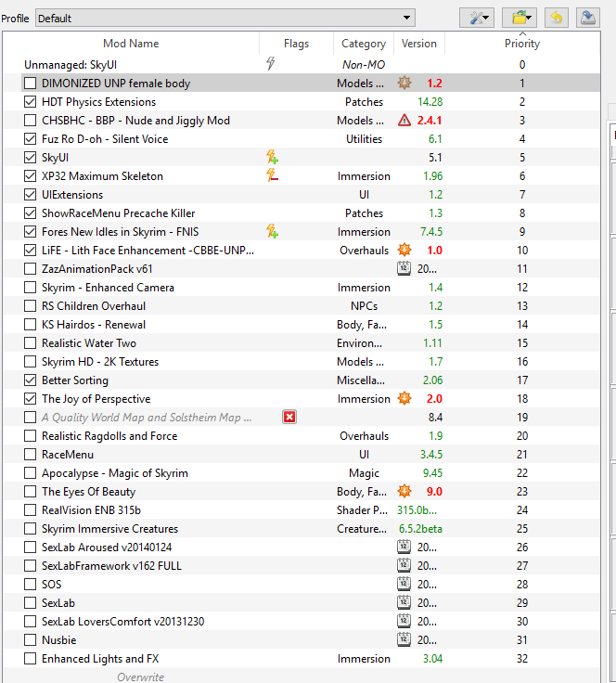This screenshot has width=616, height=683.
Task: Enable RaceMenu mod checkbox
Action: click(30, 454)
